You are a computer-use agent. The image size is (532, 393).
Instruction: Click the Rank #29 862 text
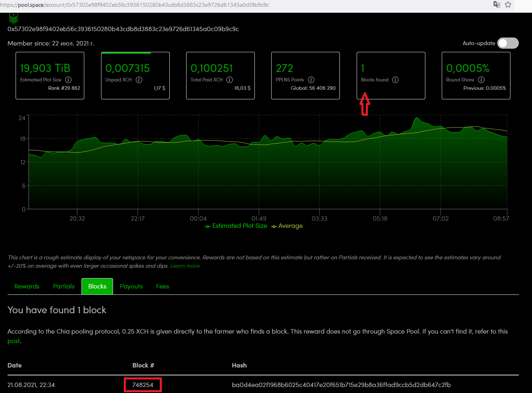pos(64,88)
